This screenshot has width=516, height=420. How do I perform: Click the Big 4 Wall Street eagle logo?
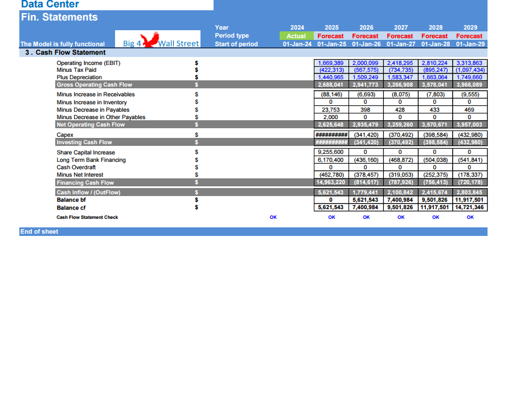[x=157, y=38]
